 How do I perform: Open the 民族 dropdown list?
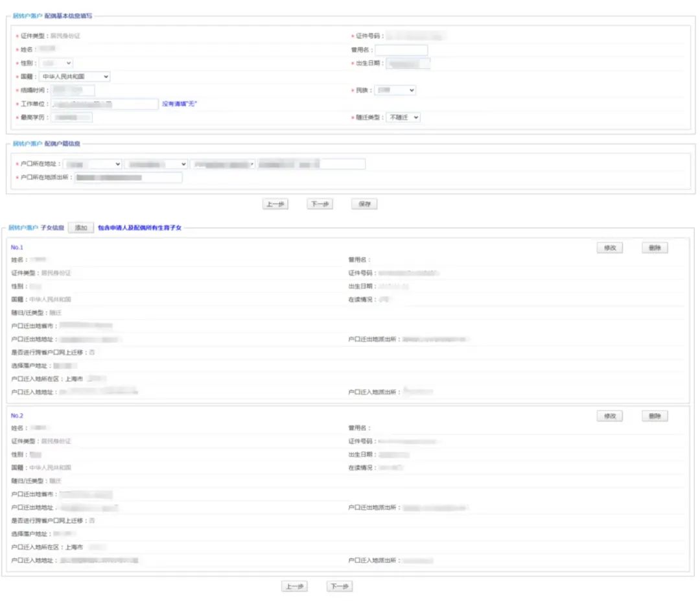(x=395, y=90)
